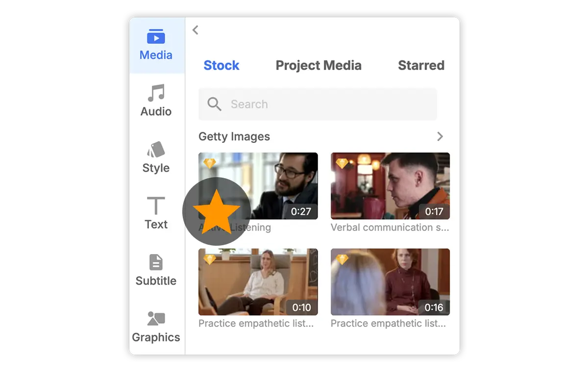Open the Style panel
588x372 pixels.
(x=156, y=158)
